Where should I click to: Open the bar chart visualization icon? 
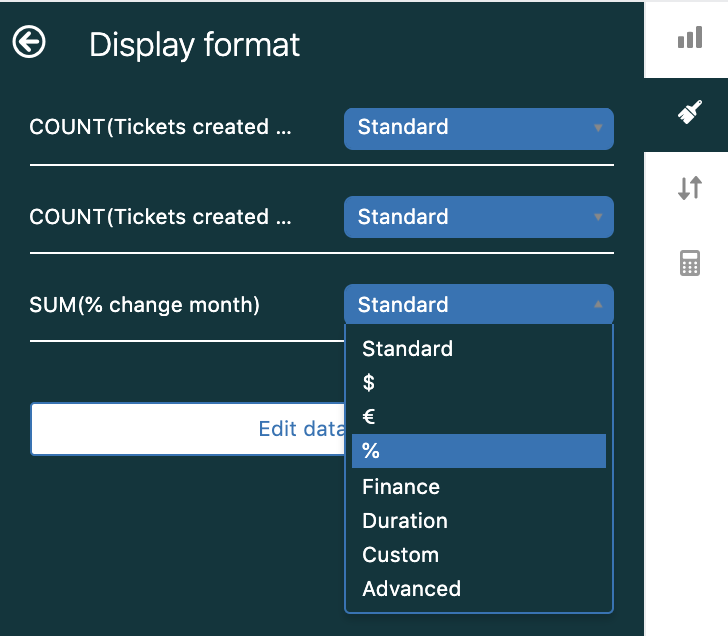pyautogui.click(x=689, y=38)
